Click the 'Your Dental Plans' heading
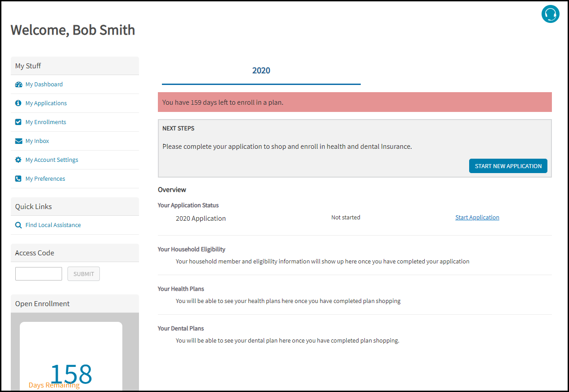 click(x=181, y=328)
